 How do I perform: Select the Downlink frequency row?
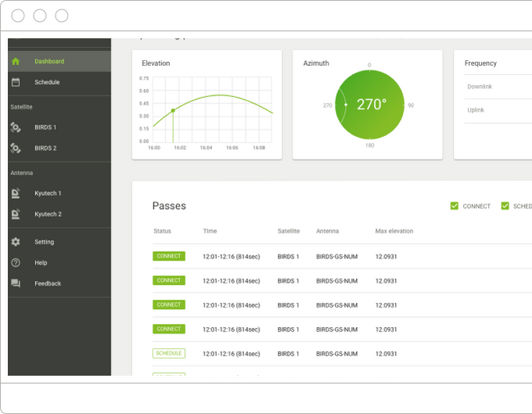[x=498, y=87]
